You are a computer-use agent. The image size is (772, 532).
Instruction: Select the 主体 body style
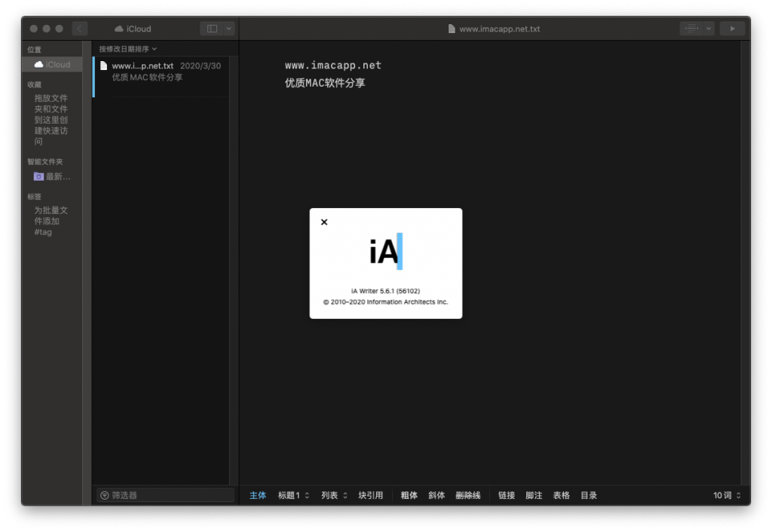(258, 495)
